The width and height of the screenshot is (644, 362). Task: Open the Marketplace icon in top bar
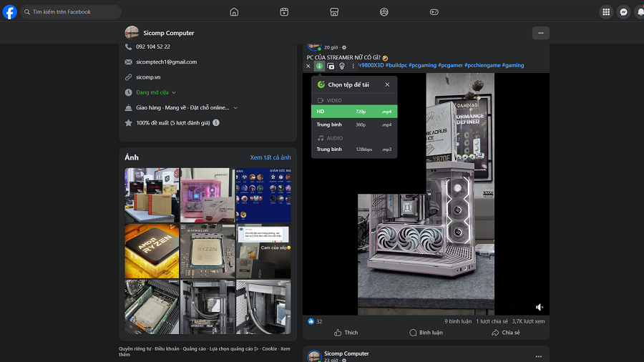click(334, 12)
